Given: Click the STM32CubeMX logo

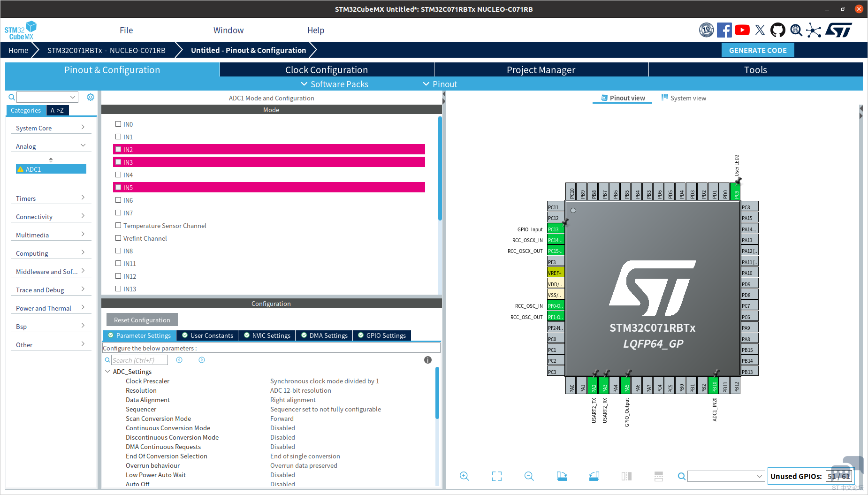Looking at the screenshot, I should (21, 30).
